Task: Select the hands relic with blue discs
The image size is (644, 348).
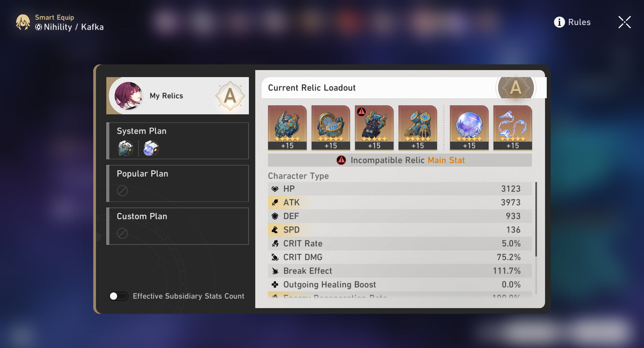Action: click(x=331, y=127)
